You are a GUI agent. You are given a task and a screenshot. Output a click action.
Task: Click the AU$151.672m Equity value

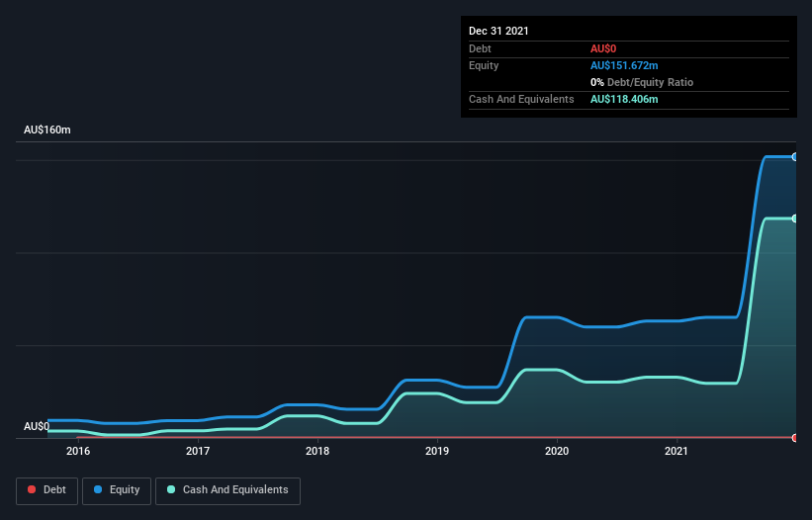pyautogui.click(x=624, y=65)
